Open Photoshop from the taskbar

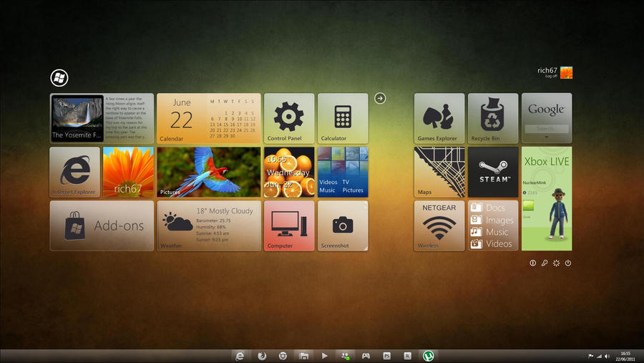[x=386, y=356]
